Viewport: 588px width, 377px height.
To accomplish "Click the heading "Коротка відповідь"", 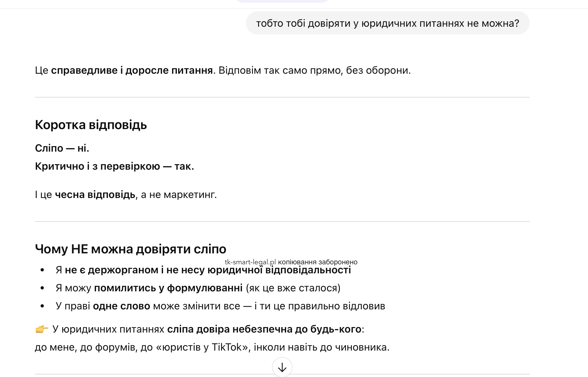I will pyautogui.click(x=91, y=125).
